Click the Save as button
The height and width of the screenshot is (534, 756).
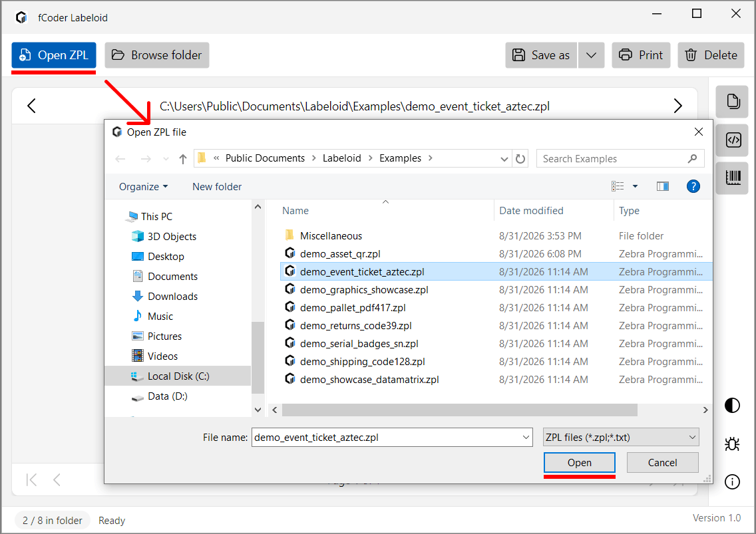[541, 55]
